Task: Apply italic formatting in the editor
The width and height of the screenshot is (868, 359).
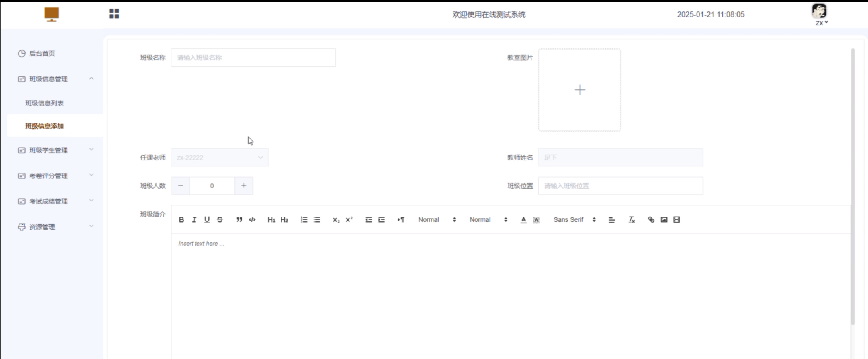Action: [194, 220]
